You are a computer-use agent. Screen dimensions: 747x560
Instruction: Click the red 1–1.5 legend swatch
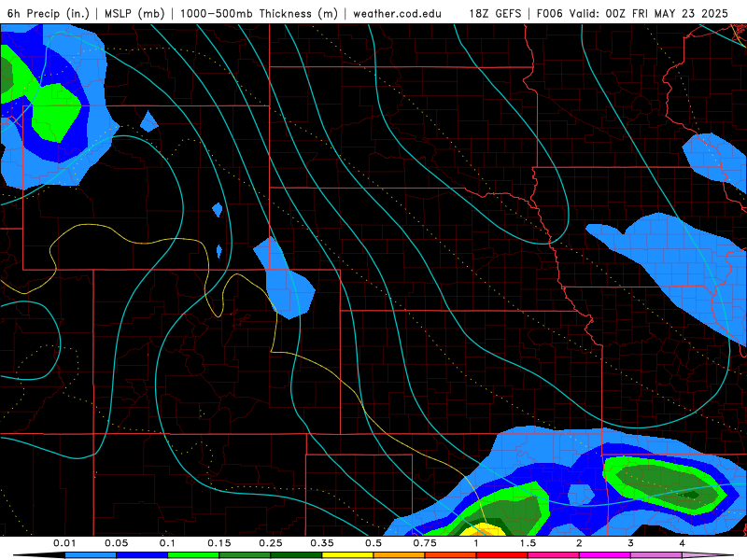[x=502, y=555]
